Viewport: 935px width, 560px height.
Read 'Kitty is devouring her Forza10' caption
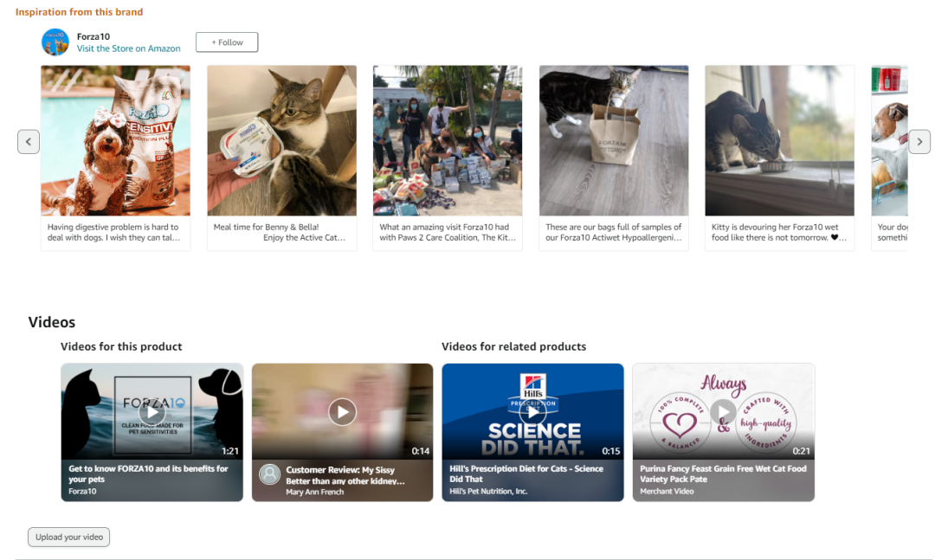(x=779, y=232)
